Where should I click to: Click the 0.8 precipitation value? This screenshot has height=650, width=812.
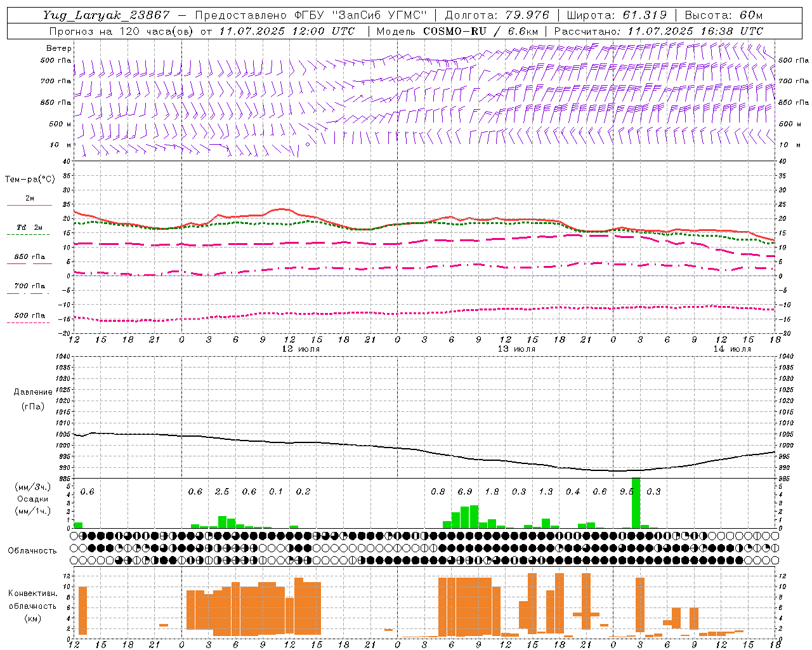(438, 492)
